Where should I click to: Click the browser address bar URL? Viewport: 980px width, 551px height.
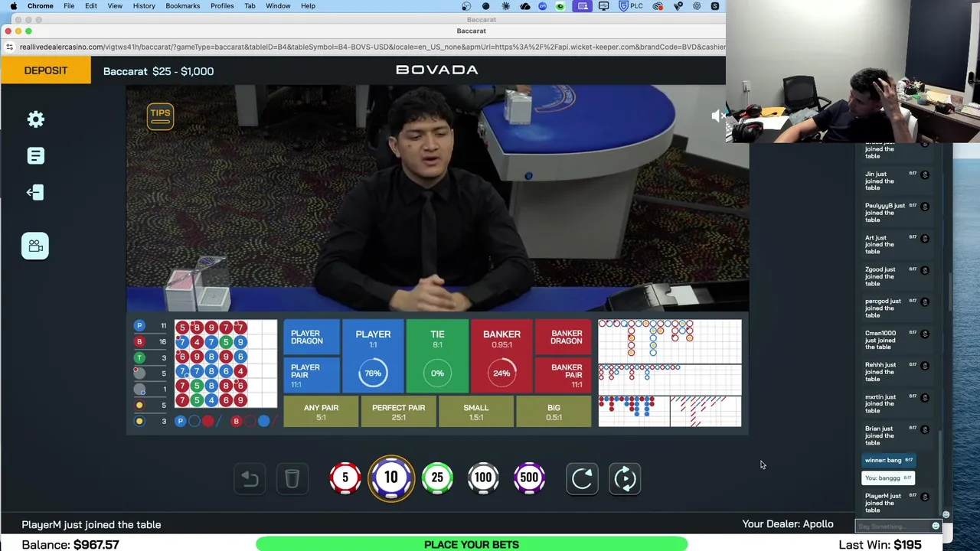click(372, 47)
